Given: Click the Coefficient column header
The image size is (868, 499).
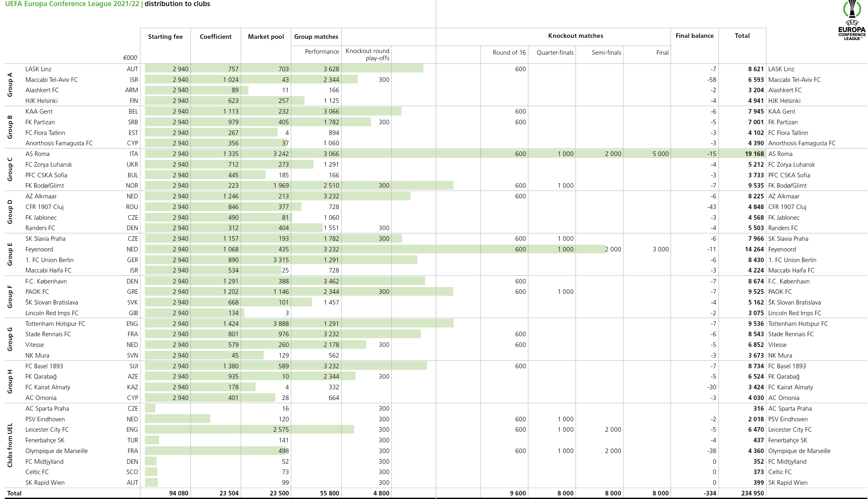Looking at the screenshot, I should [215, 37].
